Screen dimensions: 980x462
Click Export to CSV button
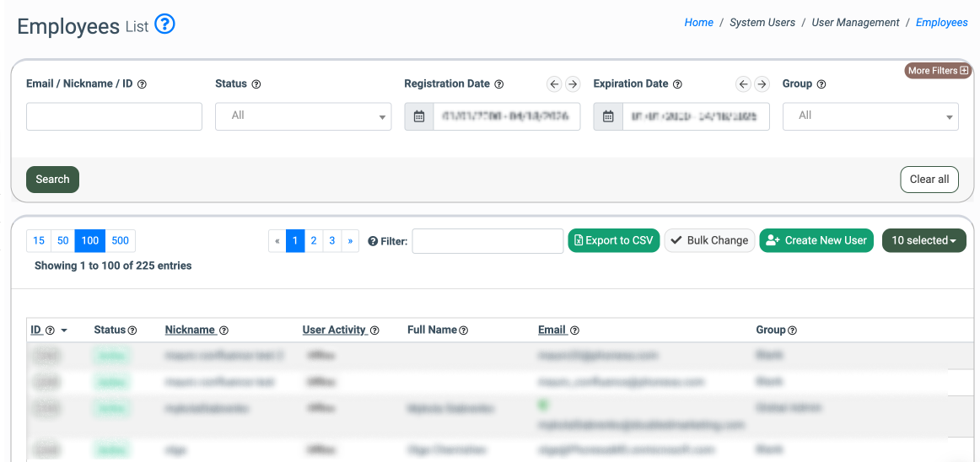pos(613,240)
